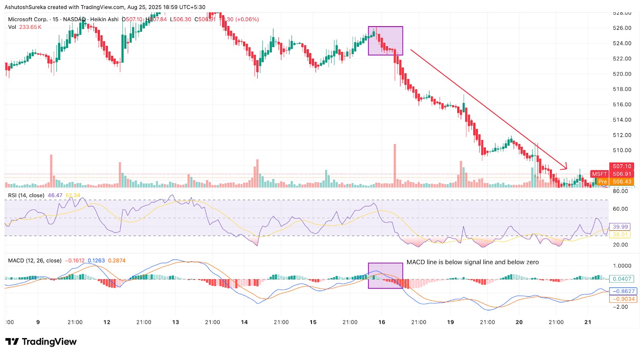The width and height of the screenshot is (644, 355).
Task: Click the purple 39.99 RSI value tag
Action: (x=620, y=227)
